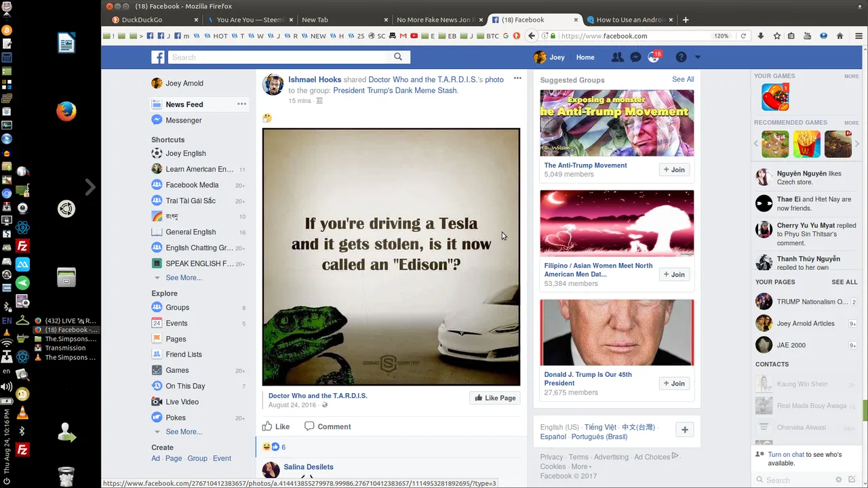Open the President Trump's Dank Meme Stash group link
This screenshot has height=488, width=868.
[x=395, y=90]
